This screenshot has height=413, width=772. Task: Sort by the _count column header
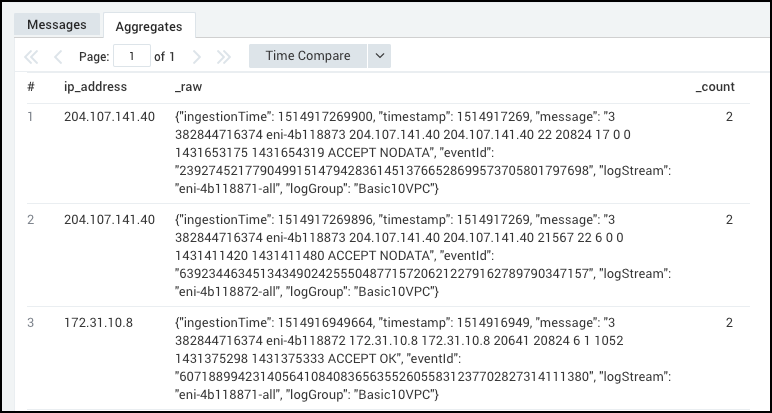coord(715,87)
